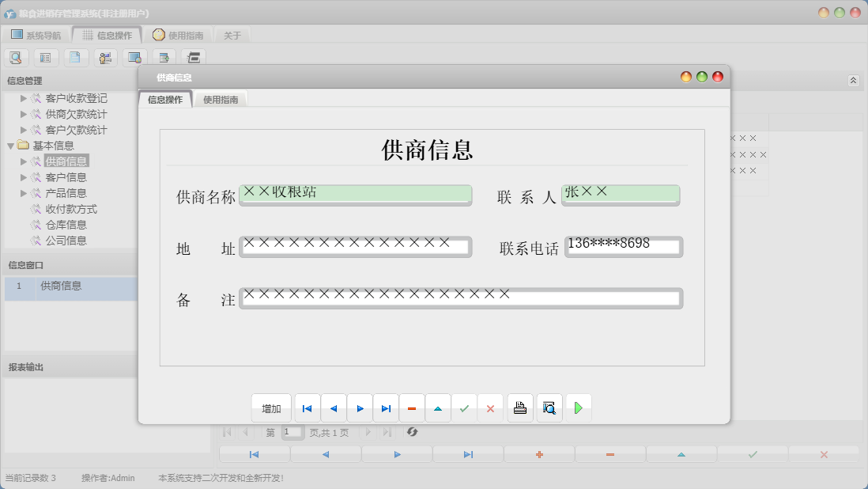Delete record with red minus in dialog
Viewport: 868px width, 489px height.
tap(412, 408)
